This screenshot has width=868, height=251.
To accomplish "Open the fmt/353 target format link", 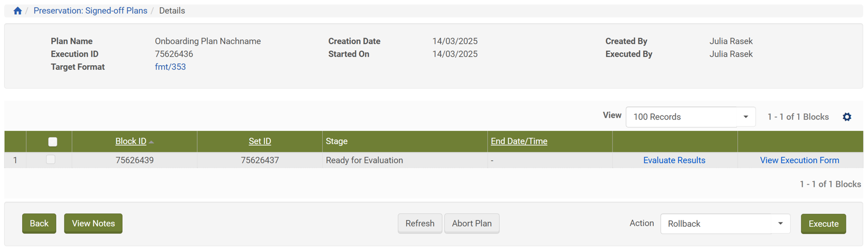I will point(170,67).
